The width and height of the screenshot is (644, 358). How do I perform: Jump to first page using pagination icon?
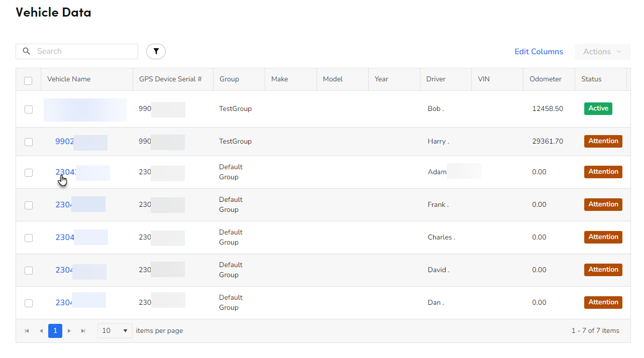point(27,331)
